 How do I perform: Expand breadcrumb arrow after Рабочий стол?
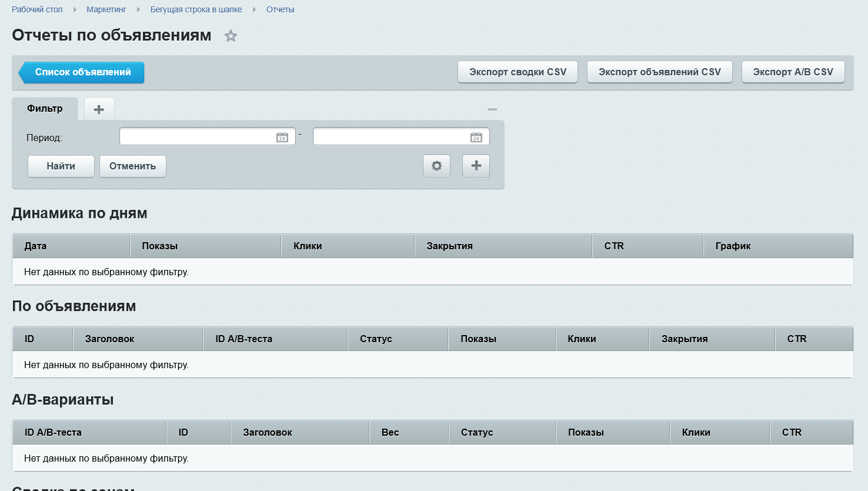[x=75, y=9]
